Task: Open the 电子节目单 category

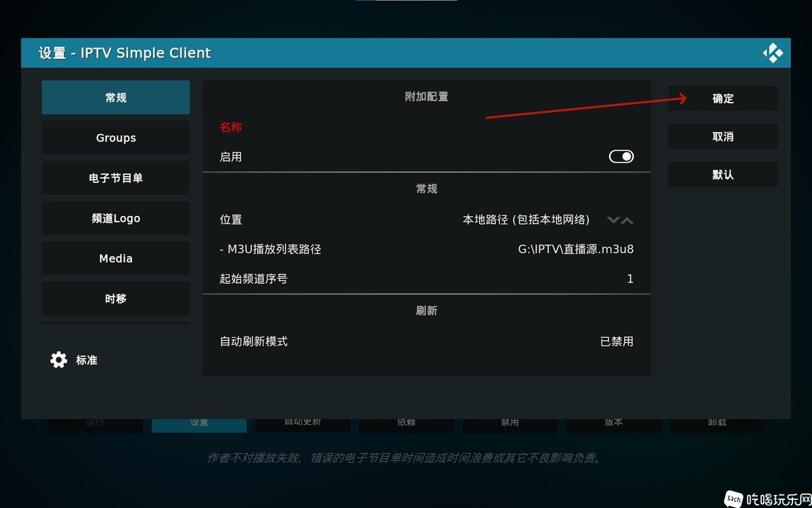Action: point(116,177)
